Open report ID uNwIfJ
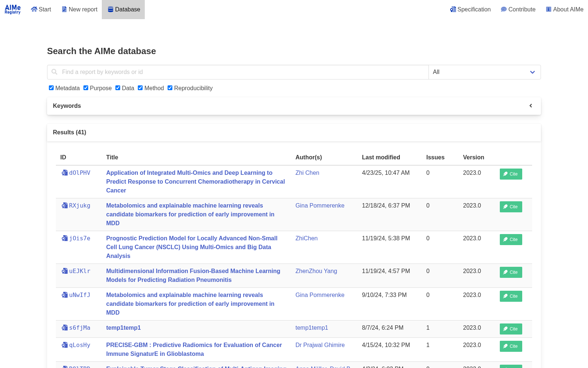The width and height of the screenshot is (588, 368). point(80,295)
